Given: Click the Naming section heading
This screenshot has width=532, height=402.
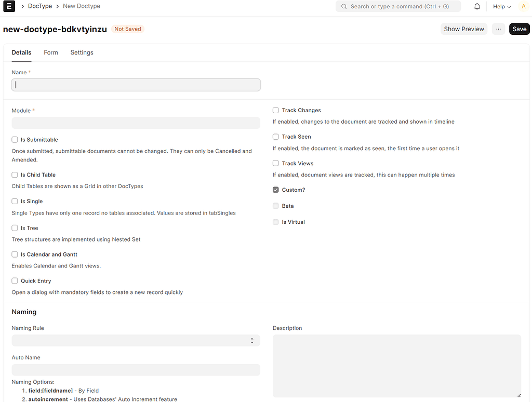Looking at the screenshot, I should point(24,312).
